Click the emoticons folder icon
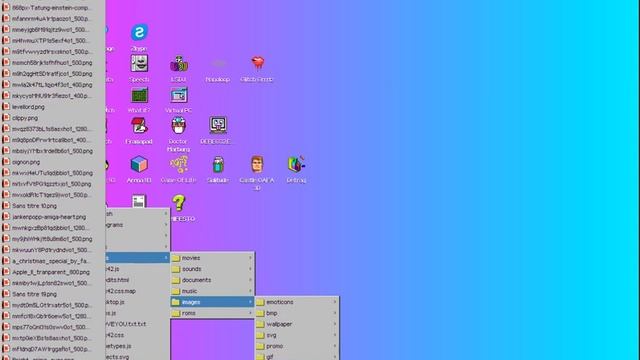 (260, 302)
